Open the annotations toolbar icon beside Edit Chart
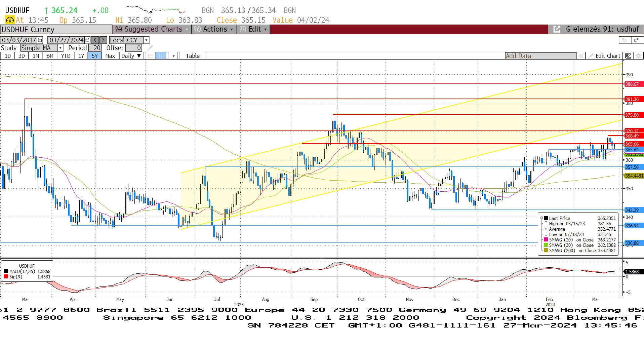The image size is (644, 344). pyautogui.click(x=628, y=56)
